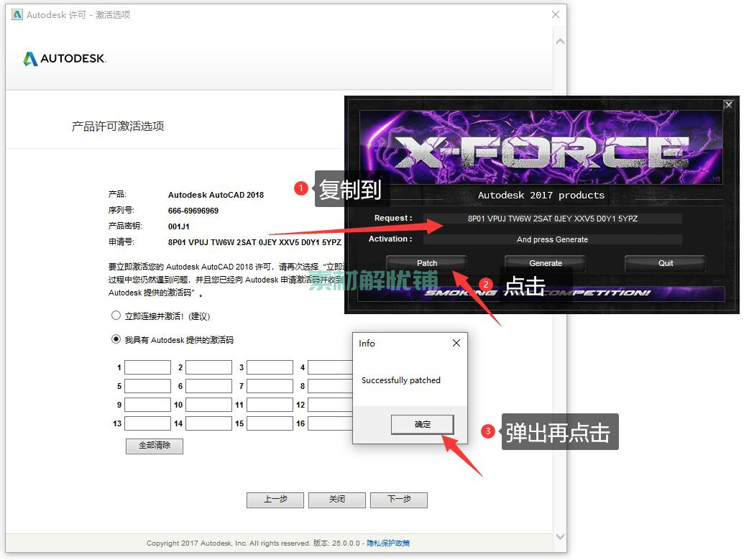The height and width of the screenshot is (560, 744).
Task: Click the product key 001J1
Action: point(179,226)
